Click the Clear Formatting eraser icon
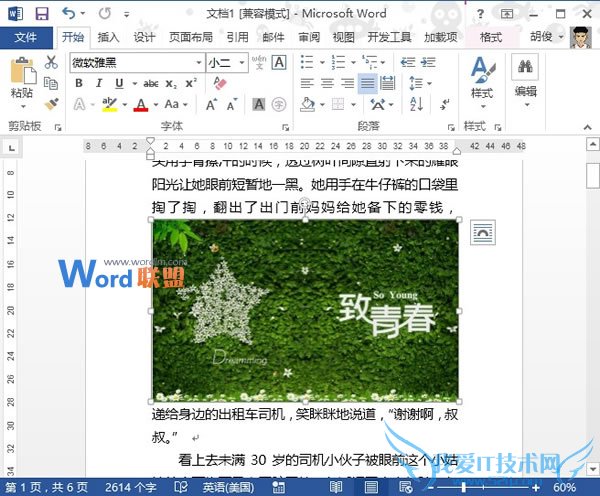Screen dimensions: 600x496 [x=220, y=83]
